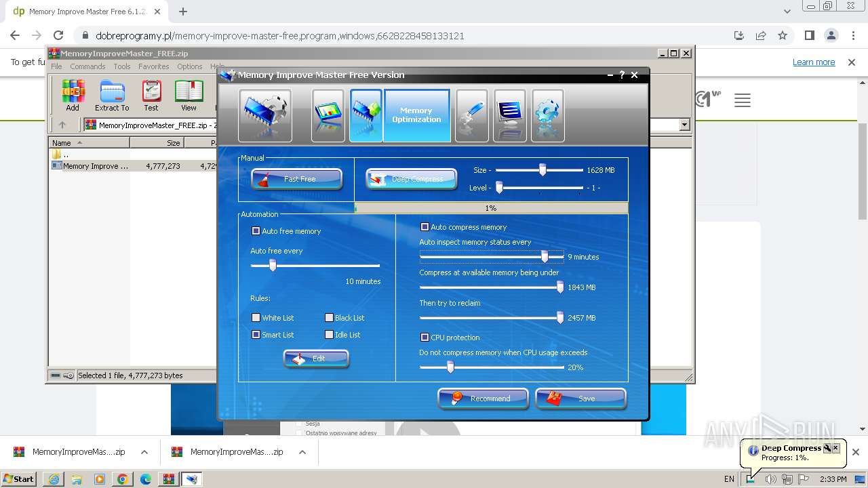Click the Deep Compress button

[411, 179]
